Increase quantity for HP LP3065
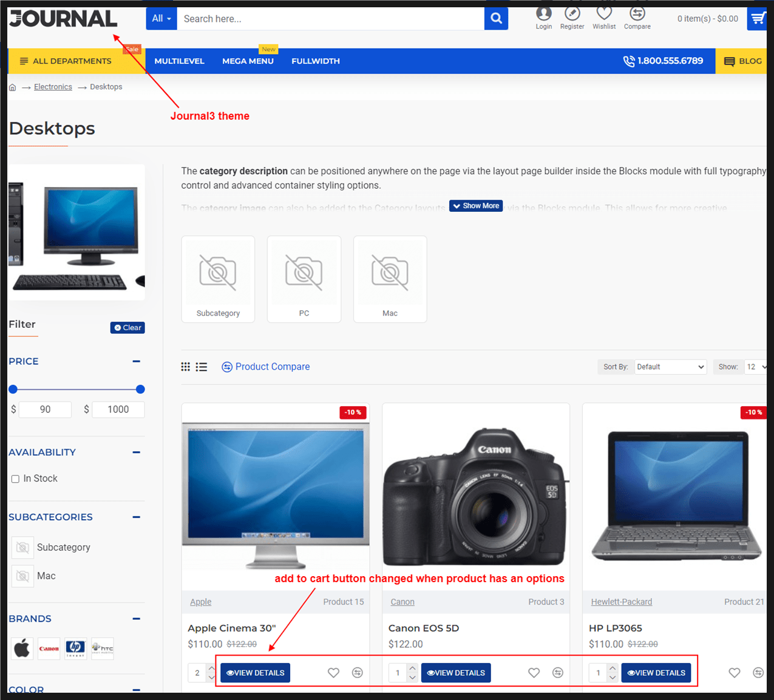 [x=613, y=668]
